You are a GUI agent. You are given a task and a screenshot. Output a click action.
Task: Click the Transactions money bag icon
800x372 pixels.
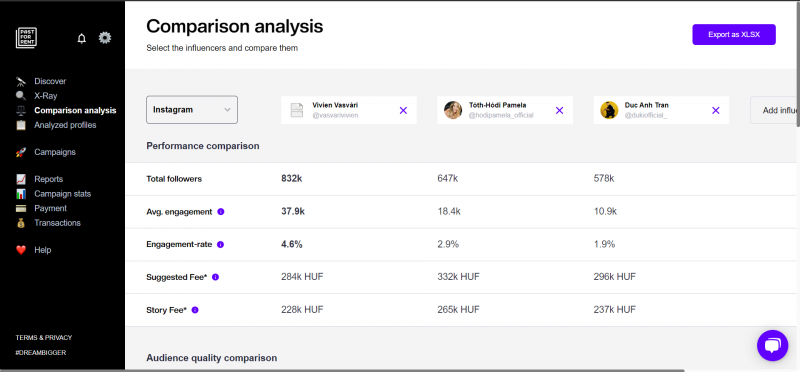pyautogui.click(x=21, y=223)
